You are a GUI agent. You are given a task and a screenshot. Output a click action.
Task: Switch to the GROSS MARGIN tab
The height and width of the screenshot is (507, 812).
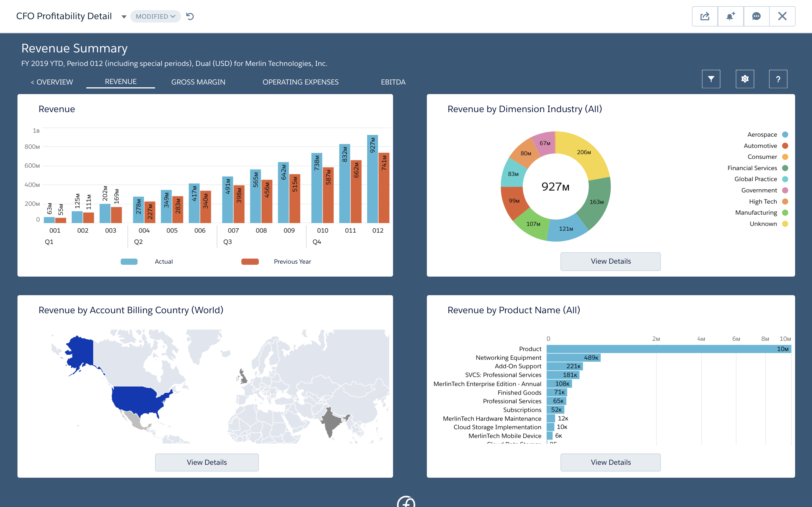point(198,82)
